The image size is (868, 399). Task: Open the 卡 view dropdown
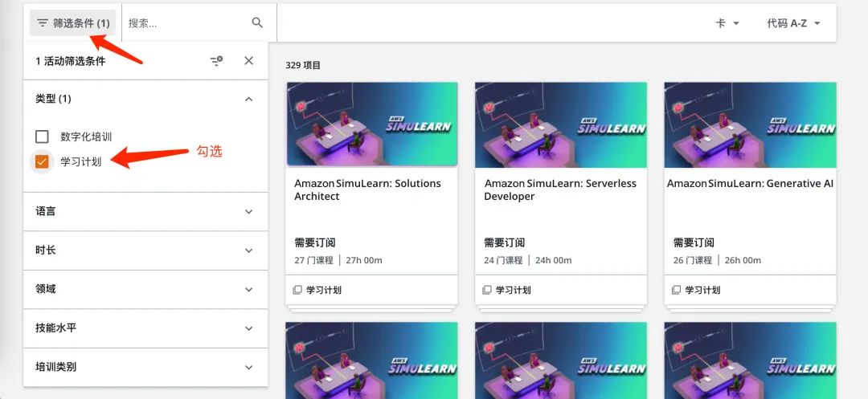point(727,23)
